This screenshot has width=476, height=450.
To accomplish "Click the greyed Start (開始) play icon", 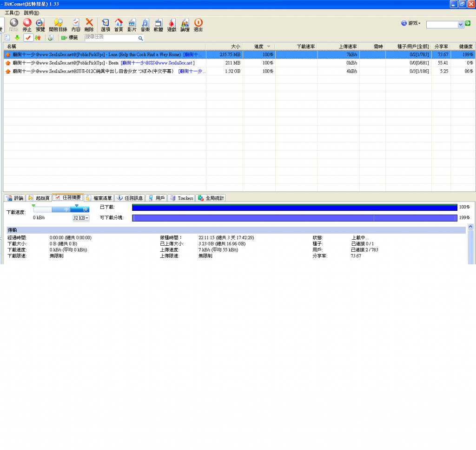I will (14, 22).
